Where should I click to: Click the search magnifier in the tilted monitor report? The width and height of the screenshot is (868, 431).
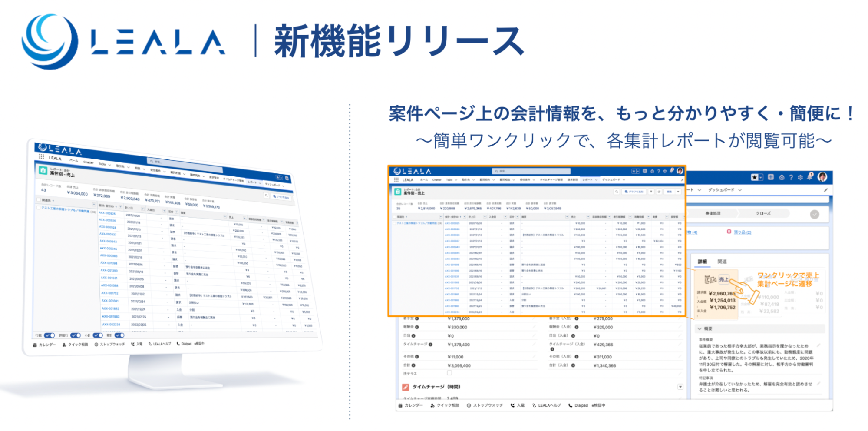(x=267, y=196)
